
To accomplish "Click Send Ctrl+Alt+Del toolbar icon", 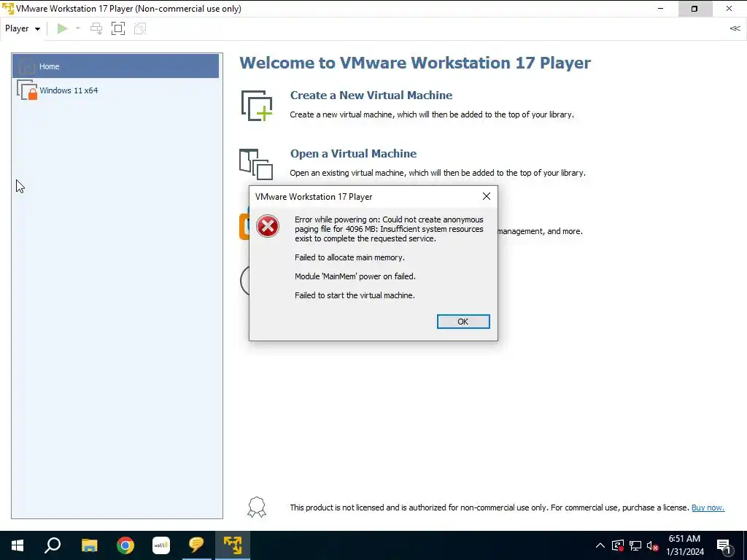I will (96, 28).
